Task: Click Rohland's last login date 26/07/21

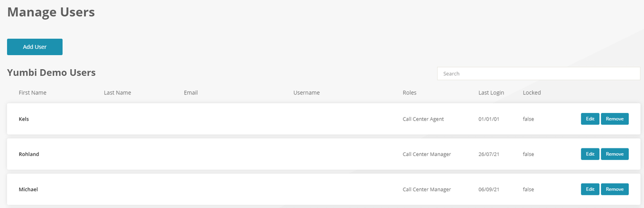Action: click(489, 154)
